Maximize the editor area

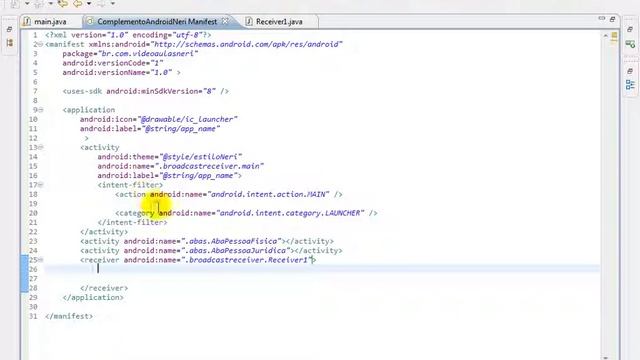point(612,19)
